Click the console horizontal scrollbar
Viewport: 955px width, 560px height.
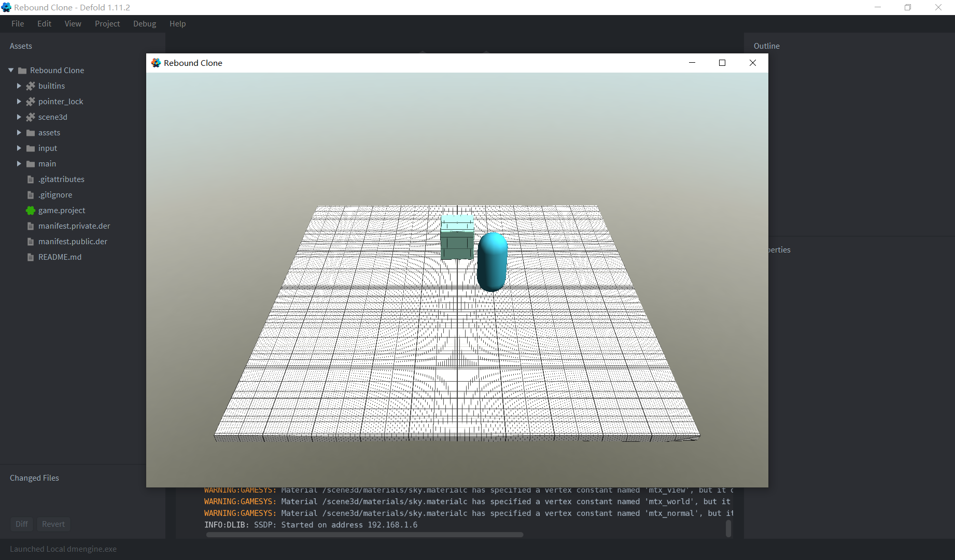point(364,535)
